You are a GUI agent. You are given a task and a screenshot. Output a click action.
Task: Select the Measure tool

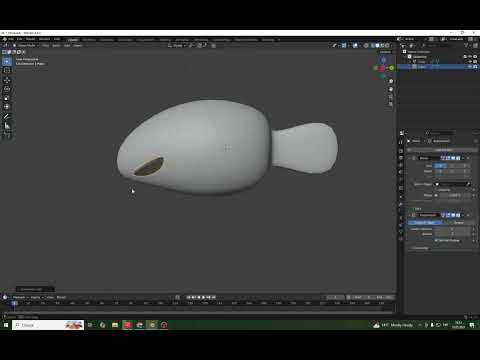7,126
